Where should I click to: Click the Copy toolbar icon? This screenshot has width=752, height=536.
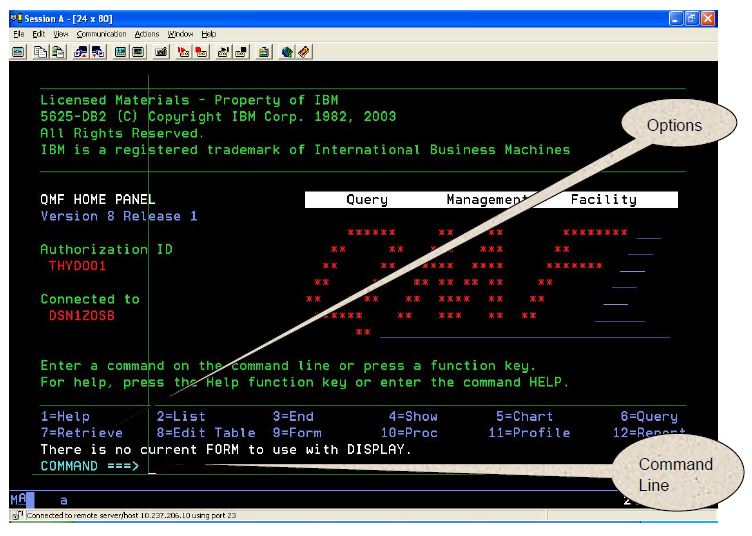point(41,52)
